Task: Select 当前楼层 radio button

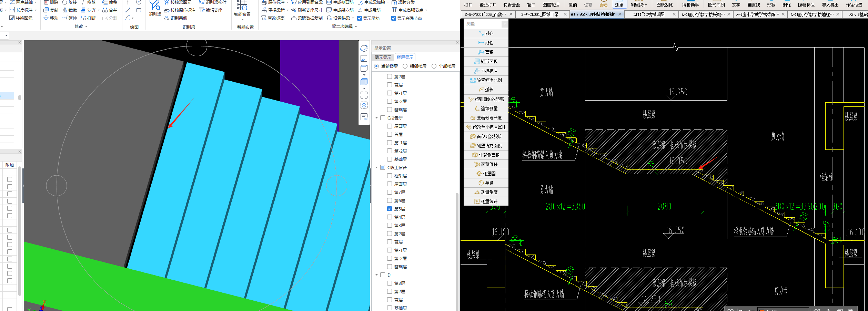Action: pyautogui.click(x=376, y=66)
